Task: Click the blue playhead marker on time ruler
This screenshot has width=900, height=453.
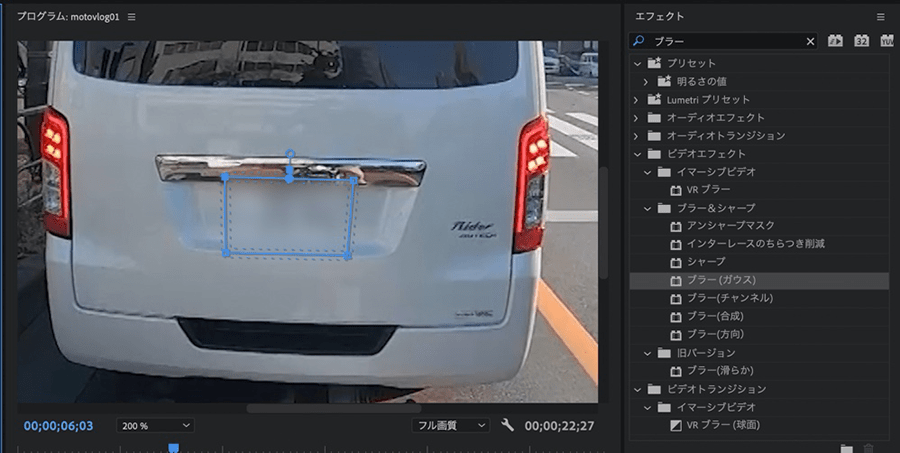Action: pos(173,448)
